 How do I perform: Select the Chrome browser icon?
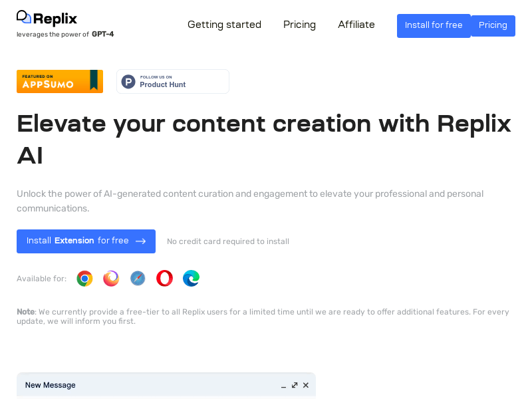85,279
